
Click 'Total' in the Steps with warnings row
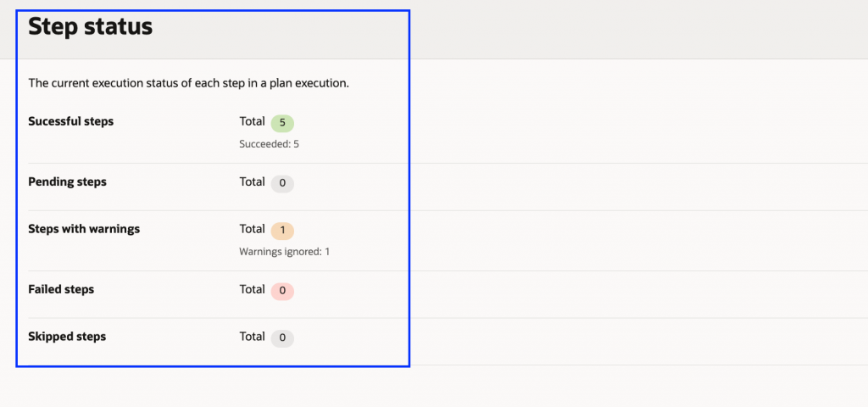click(252, 229)
